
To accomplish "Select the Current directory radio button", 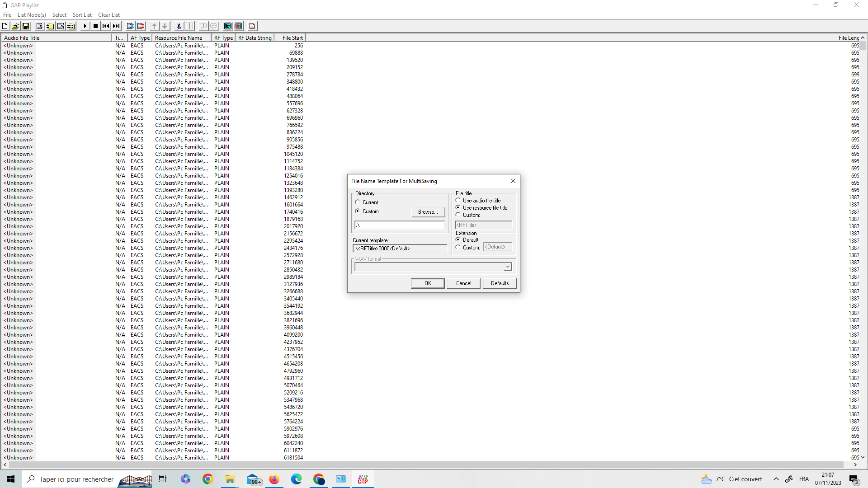I will coord(358,202).
